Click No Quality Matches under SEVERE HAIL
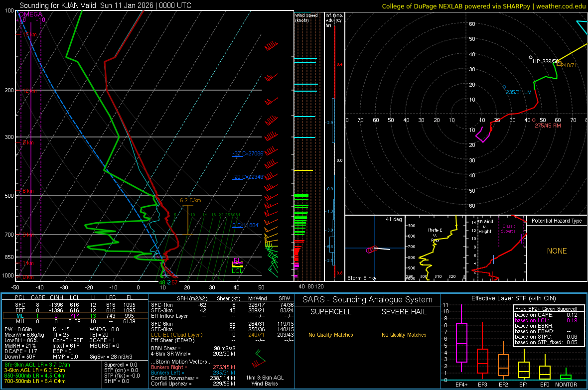 404,335
